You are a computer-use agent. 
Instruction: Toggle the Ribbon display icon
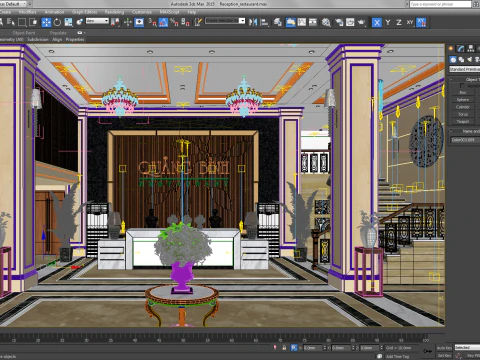click(291, 22)
